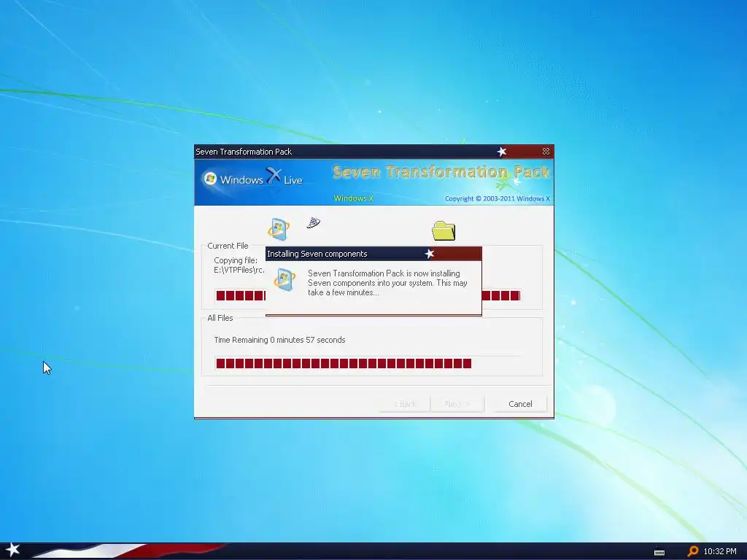Click the yellow destination folder icon
This screenshot has height=560, width=747.
coord(444,231)
